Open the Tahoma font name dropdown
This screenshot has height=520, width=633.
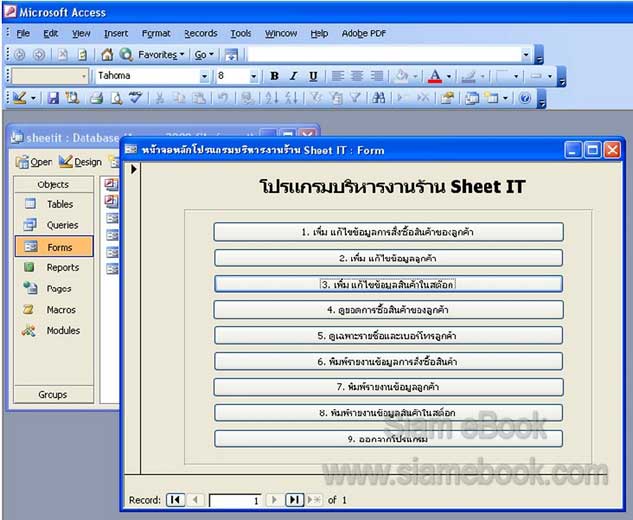[x=205, y=76]
